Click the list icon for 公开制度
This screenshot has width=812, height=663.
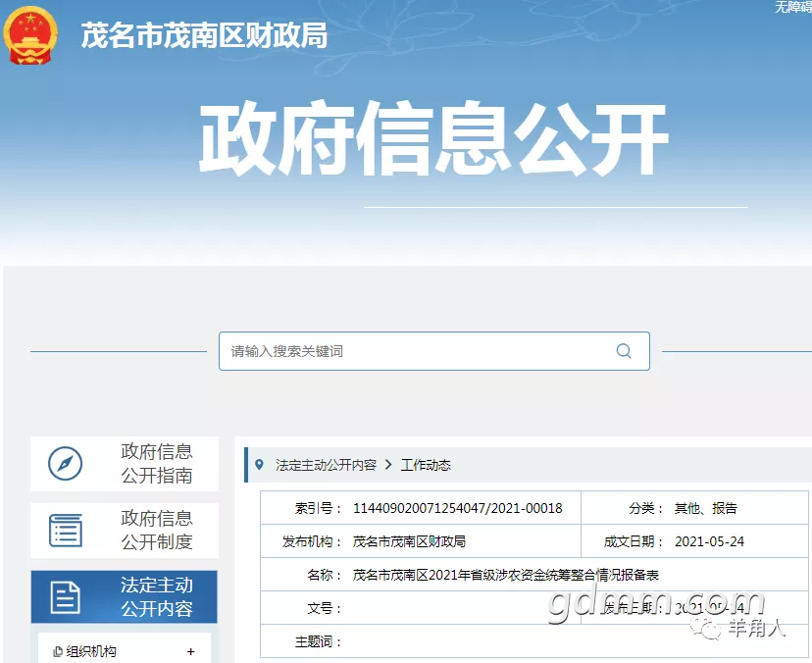point(66,530)
